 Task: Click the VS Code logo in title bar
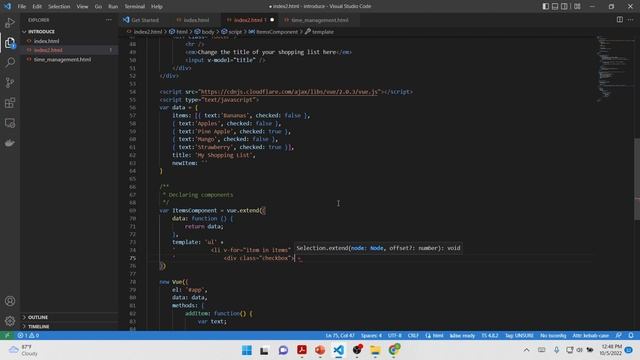pyautogui.click(x=7, y=6)
